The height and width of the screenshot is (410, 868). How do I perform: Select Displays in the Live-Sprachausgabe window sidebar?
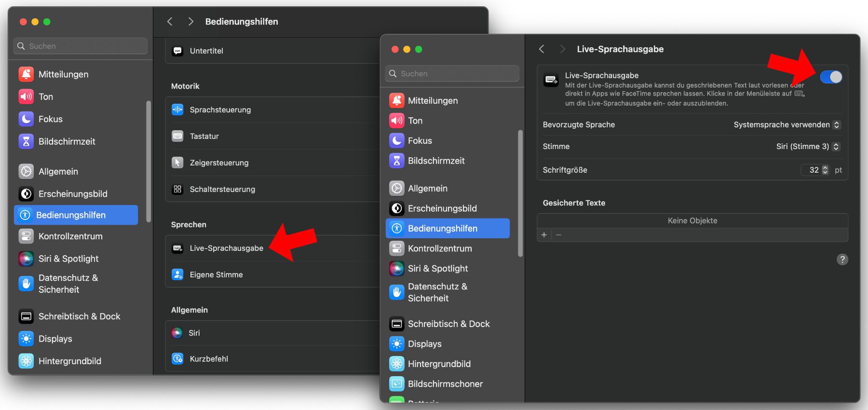click(x=424, y=344)
